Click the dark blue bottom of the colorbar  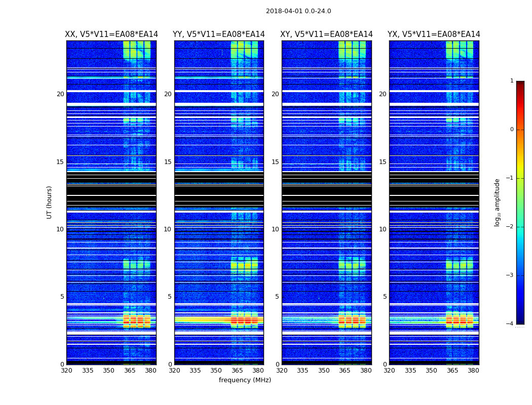(x=520, y=320)
